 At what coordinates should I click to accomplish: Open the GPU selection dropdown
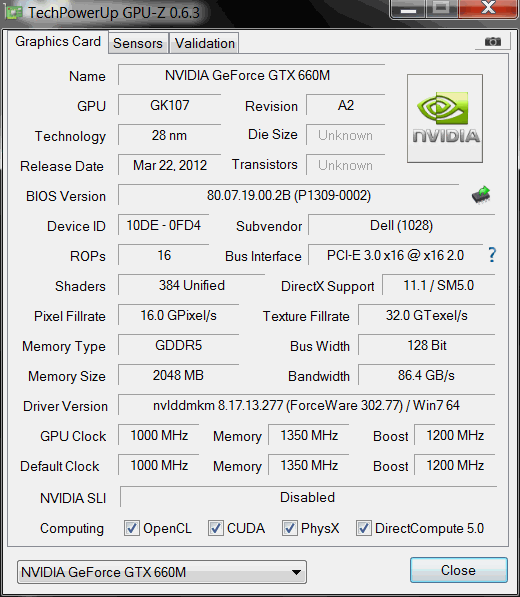click(x=162, y=572)
